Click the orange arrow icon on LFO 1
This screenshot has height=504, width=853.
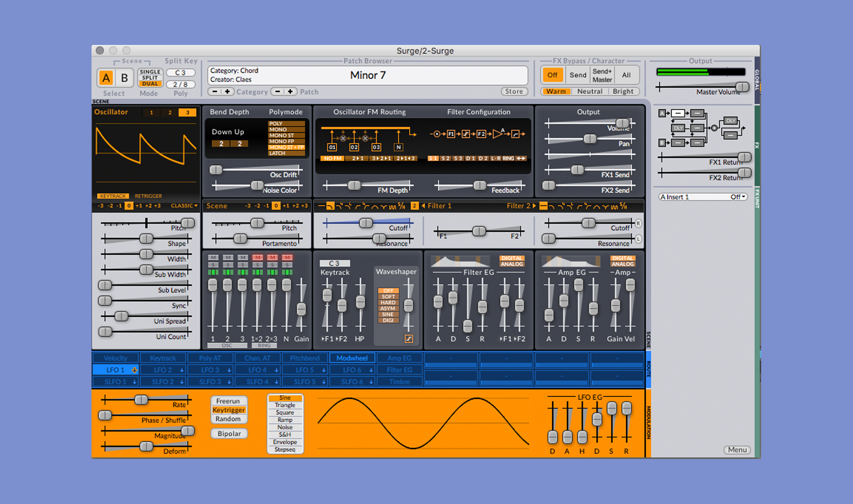point(134,370)
